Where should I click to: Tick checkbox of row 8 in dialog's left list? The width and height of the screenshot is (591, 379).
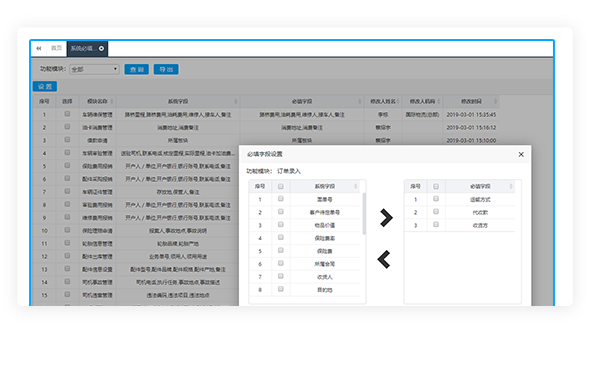point(280,289)
